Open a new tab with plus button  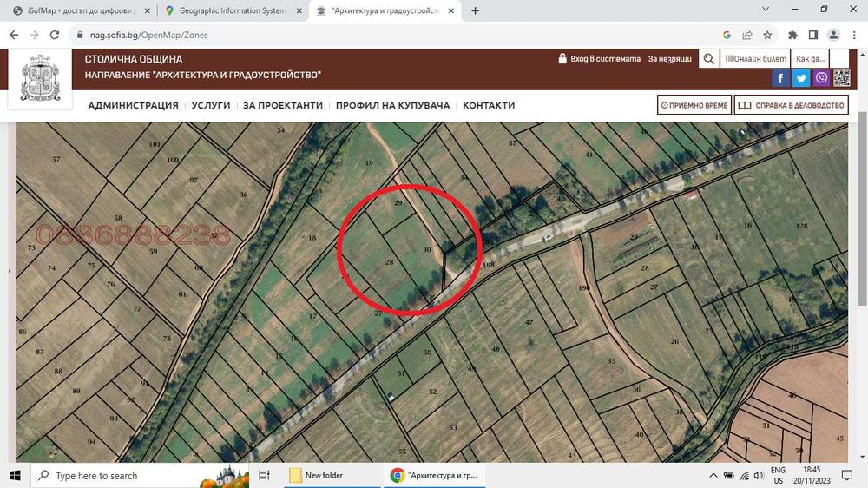[475, 10]
